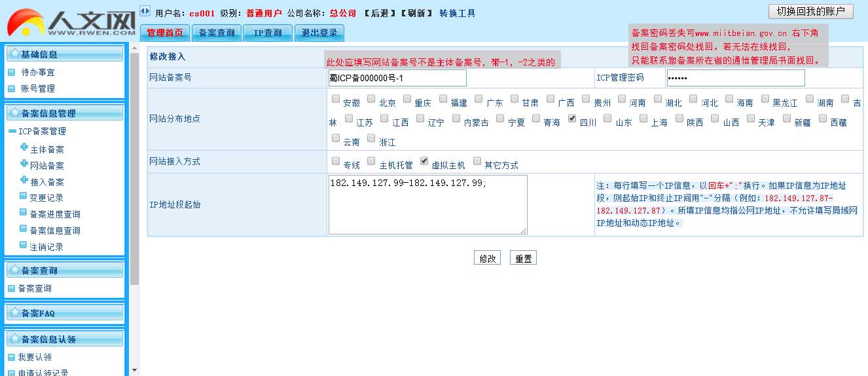Click the plus icon beside 接入备案

24,181
